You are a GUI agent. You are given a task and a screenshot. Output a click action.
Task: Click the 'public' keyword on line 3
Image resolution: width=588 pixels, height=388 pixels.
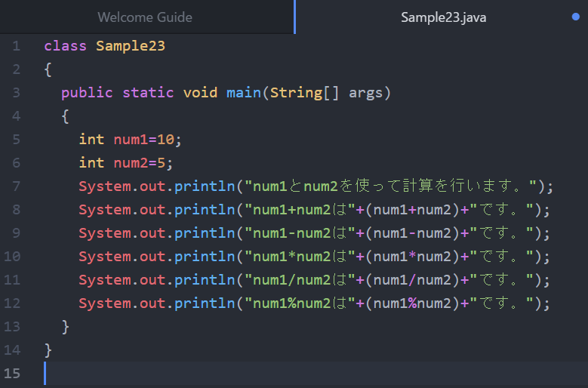tap(87, 93)
